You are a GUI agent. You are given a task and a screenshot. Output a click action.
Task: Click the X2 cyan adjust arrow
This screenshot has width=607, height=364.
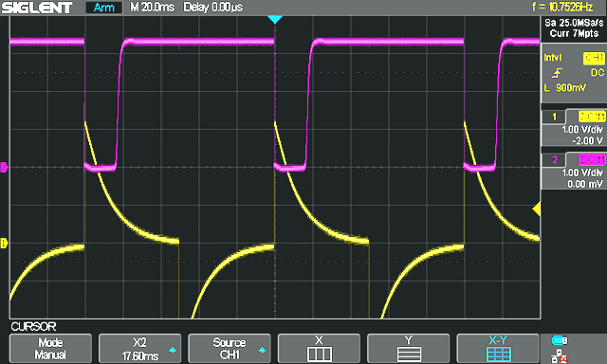173,350
